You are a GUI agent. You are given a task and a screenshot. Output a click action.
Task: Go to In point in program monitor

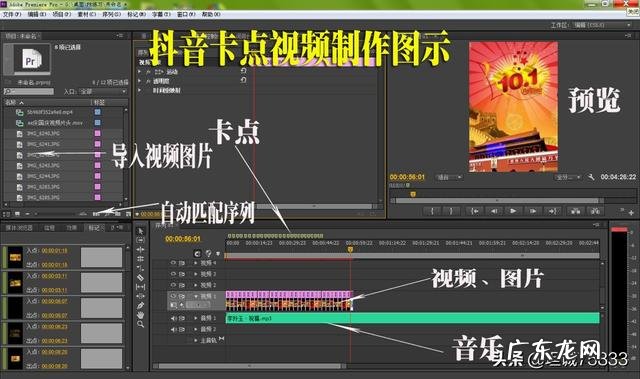(x=475, y=211)
